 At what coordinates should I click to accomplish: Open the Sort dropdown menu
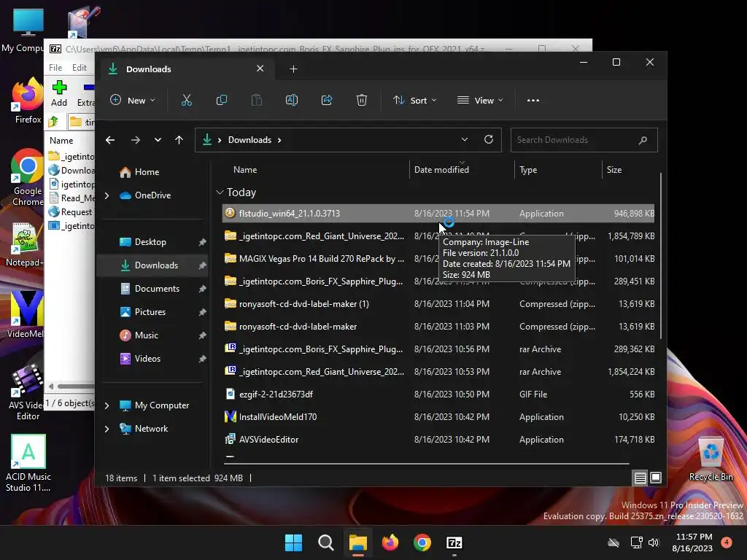pyautogui.click(x=414, y=101)
